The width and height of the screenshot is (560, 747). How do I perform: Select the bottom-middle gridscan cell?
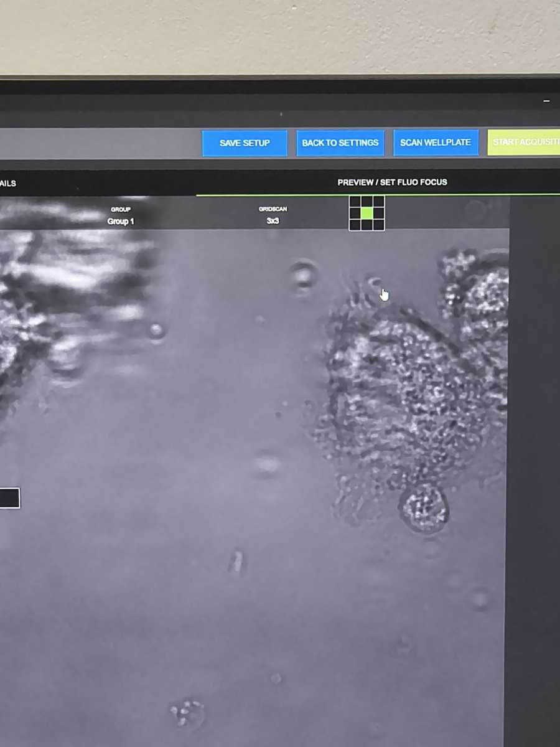tap(366, 225)
